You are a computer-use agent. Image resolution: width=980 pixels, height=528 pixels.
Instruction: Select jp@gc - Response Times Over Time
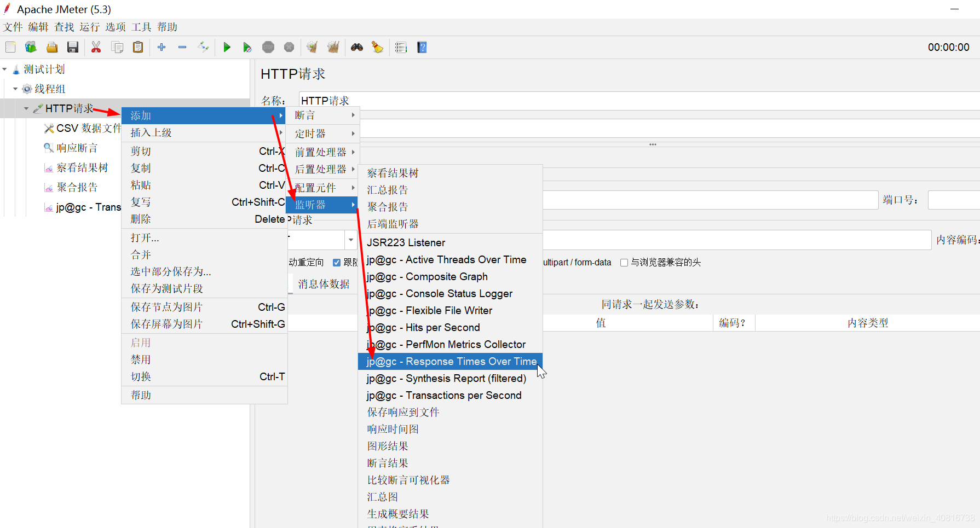point(450,362)
